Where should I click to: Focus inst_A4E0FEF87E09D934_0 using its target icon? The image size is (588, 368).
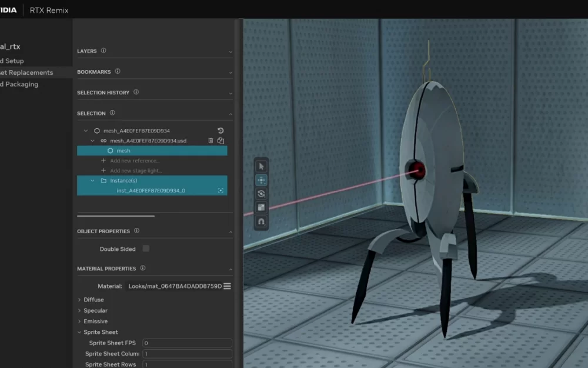point(222,190)
